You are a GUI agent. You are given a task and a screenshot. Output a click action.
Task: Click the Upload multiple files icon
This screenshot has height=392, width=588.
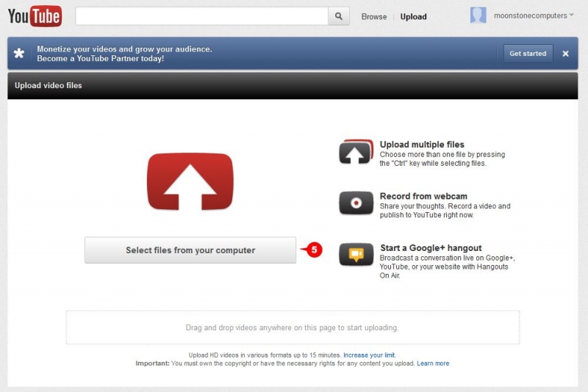[356, 152]
